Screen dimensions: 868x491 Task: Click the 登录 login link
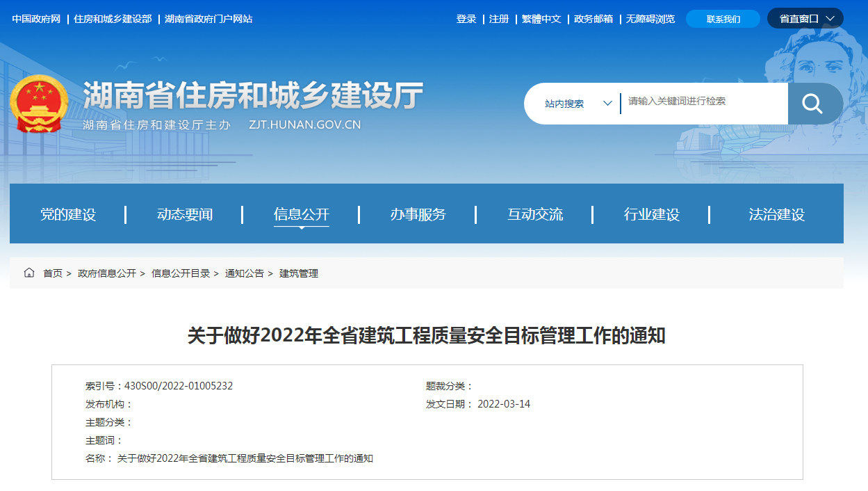[x=466, y=19]
